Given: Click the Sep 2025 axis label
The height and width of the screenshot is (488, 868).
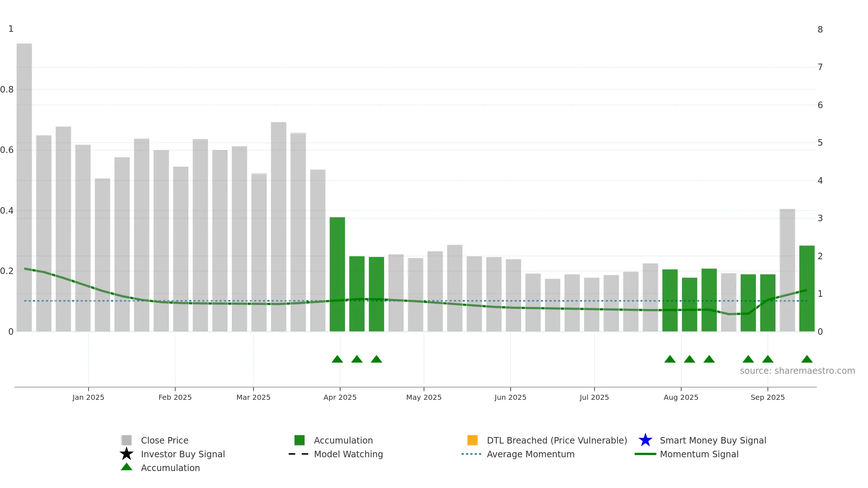Looking at the screenshot, I should 768,397.
